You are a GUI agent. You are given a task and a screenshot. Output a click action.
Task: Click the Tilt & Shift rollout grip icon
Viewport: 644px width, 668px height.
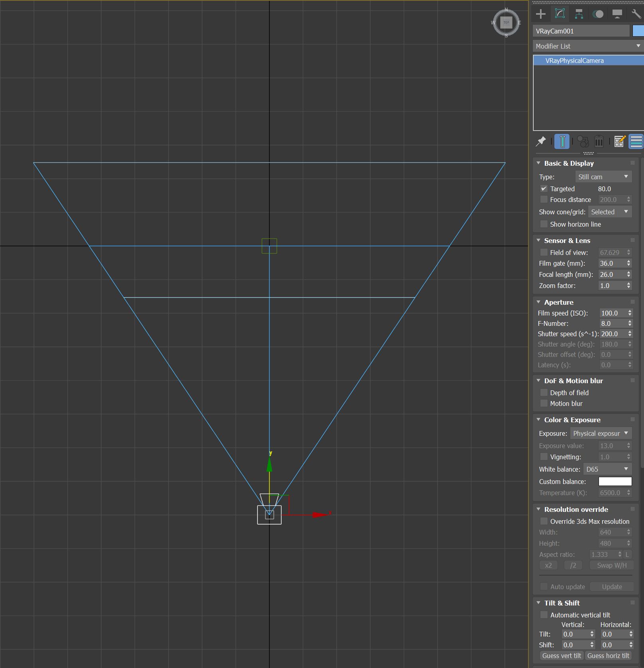[x=632, y=603]
